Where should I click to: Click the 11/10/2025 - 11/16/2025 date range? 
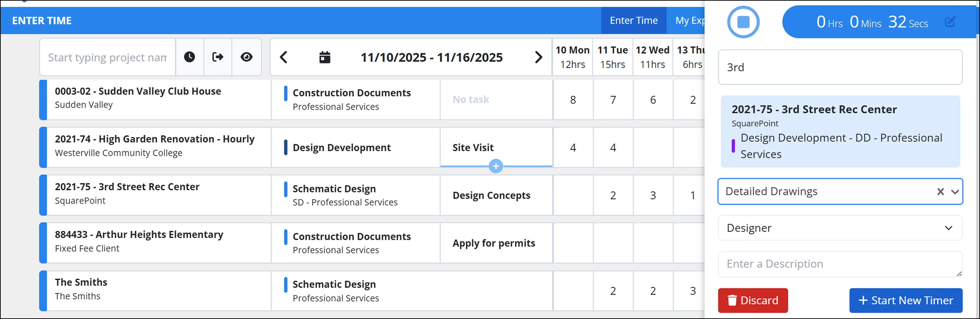coord(431,57)
